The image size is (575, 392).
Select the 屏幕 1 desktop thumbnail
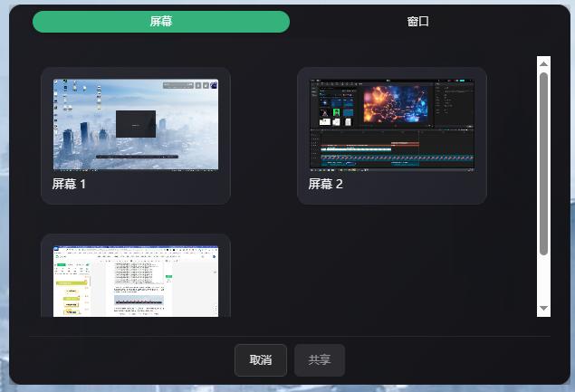coord(136,125)
